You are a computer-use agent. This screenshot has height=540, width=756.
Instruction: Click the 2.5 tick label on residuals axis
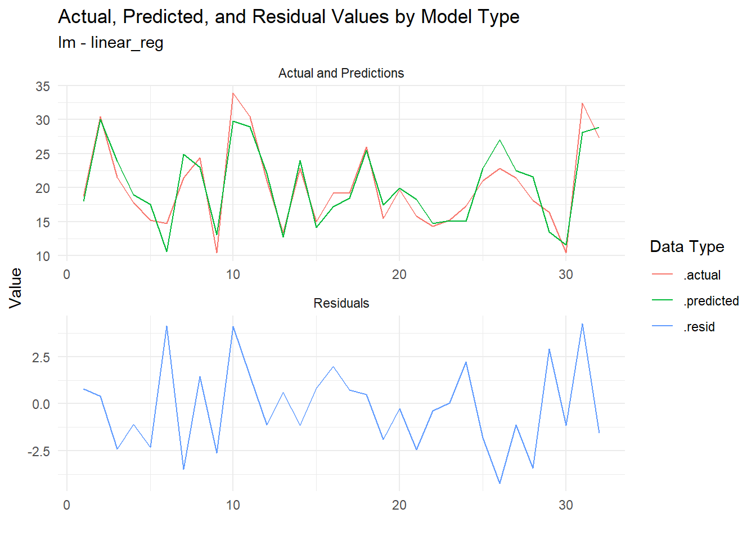(40, 358)
